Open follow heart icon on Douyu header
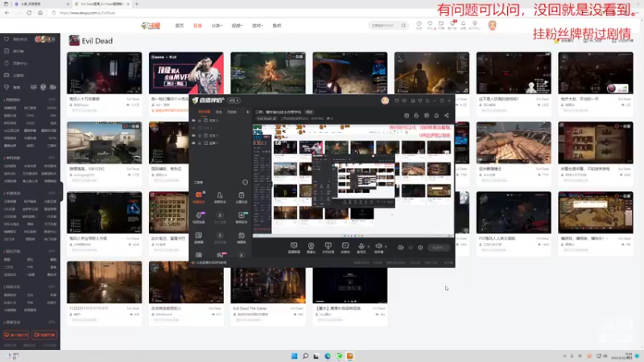The width and height of the screenshot is (644, 362). coord(430,25)
